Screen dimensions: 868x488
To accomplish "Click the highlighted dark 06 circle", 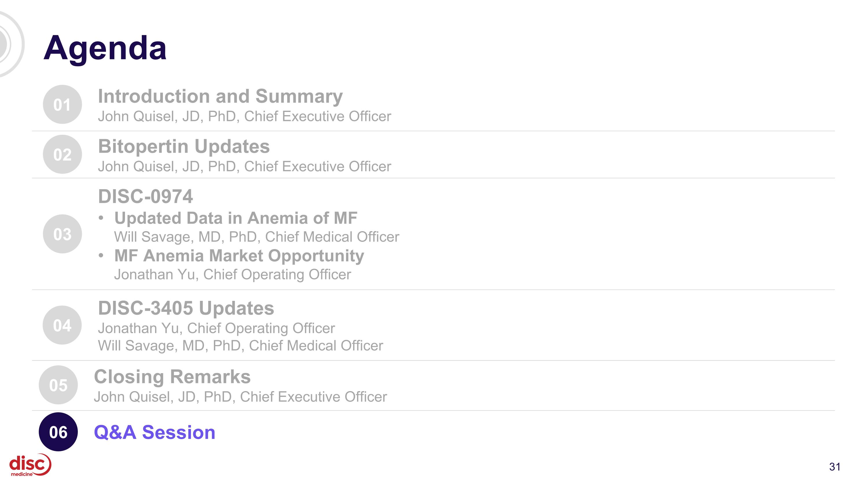I will pyautogui.click(x=58, y=432).
